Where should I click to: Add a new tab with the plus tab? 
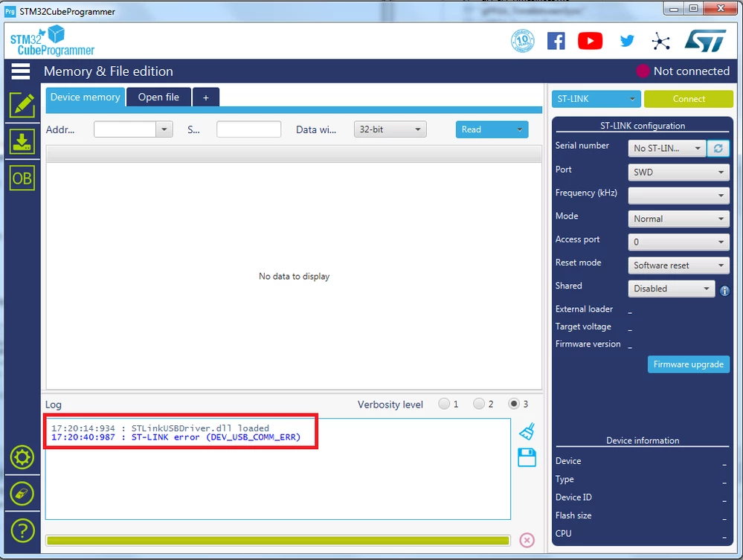pos(206,97)
